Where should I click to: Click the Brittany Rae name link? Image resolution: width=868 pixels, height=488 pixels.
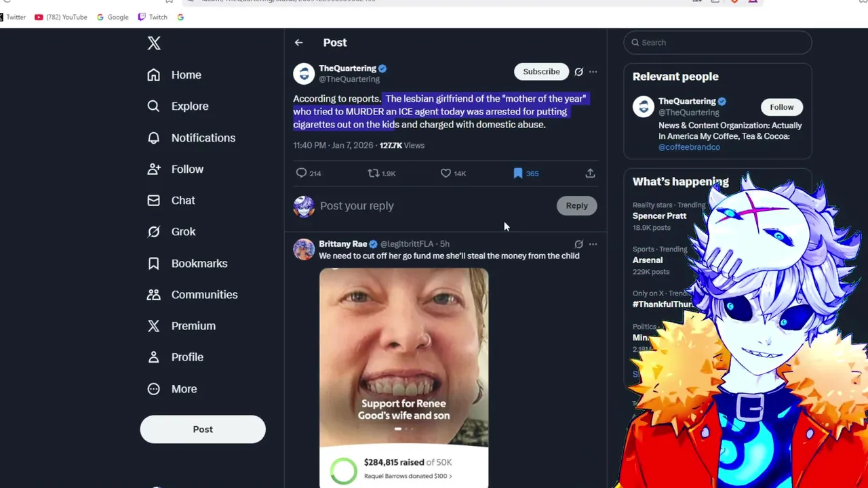pyautogui.click(x=342, y=243)
